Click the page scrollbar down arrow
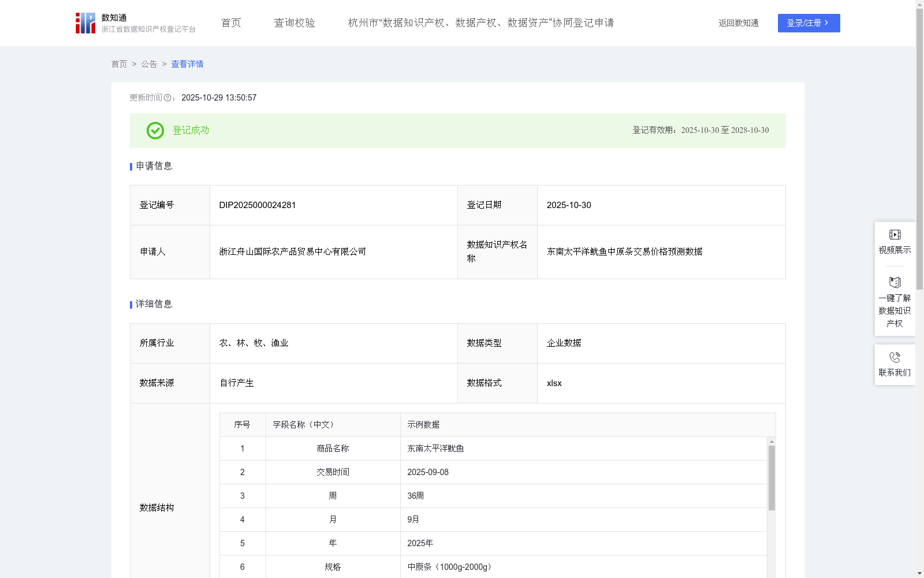Screen dimensions: 924x578 click(919, 573)
